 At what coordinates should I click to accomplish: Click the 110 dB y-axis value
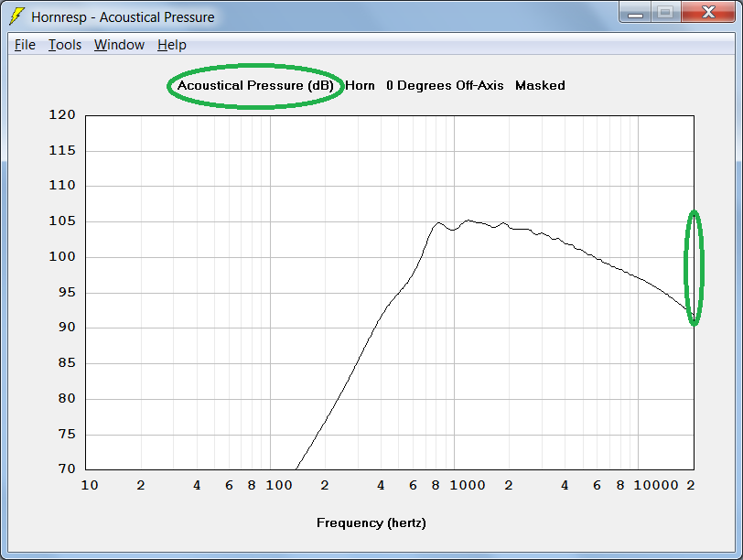click(x=62, y=186)
